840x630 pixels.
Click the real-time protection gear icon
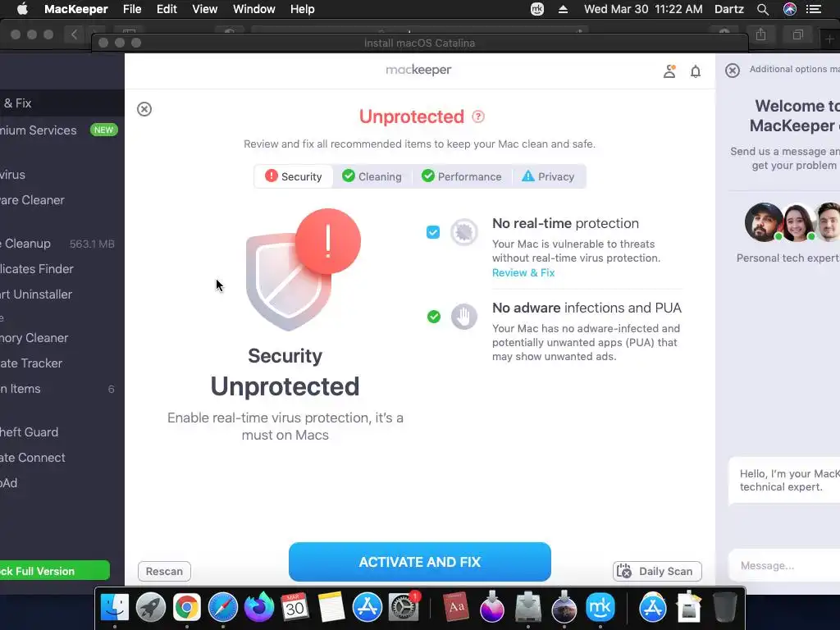coord(464,232)
